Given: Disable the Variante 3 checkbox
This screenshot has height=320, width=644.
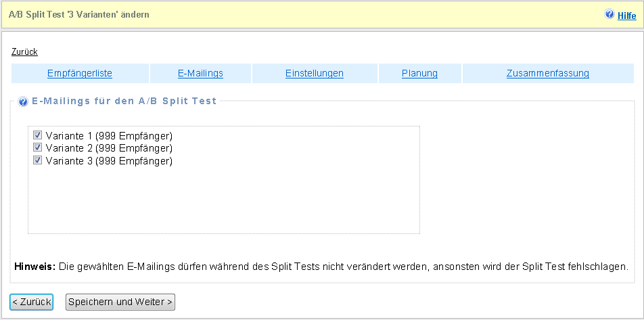Looking at the screenshot, I should pos(38,160).
